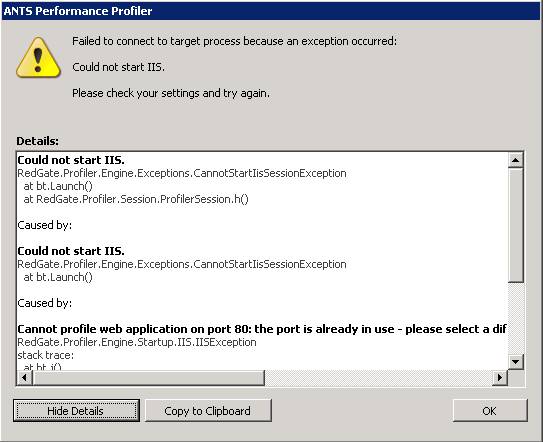Click the port 80 already in use error line
Image resolution: width=543 pixels, height=442 pixels.
click(x=262, y=329)
